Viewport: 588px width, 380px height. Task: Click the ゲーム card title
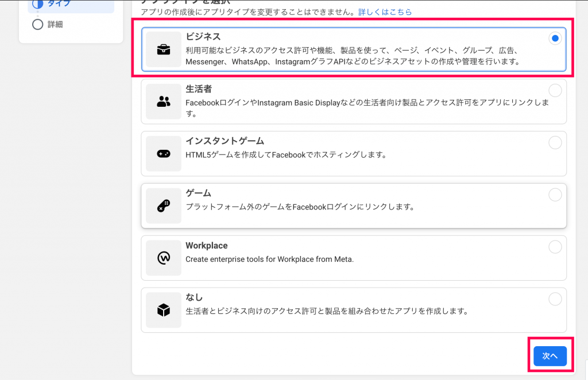point(199,193)
